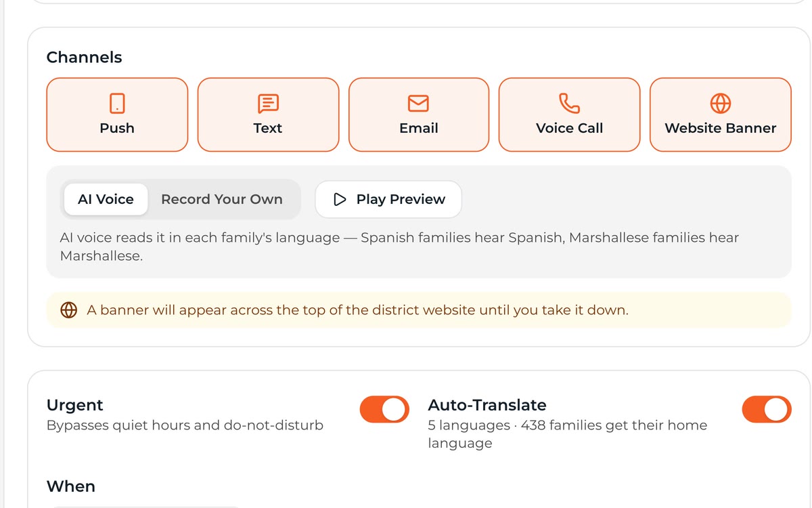Toggle the Email channel card

419,114
